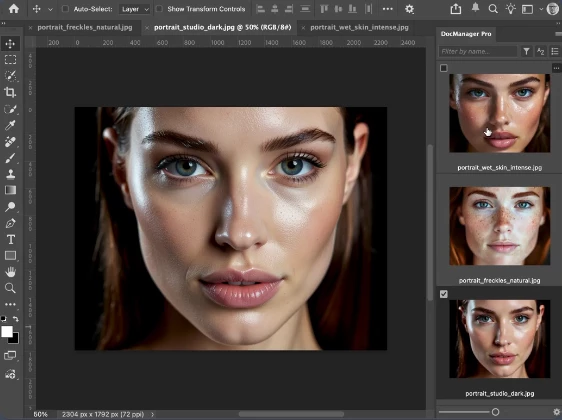Viewport: 562px width, 420px height.
Task: Pick the Zoom tool in toolbar
Action: click(10, 288)
